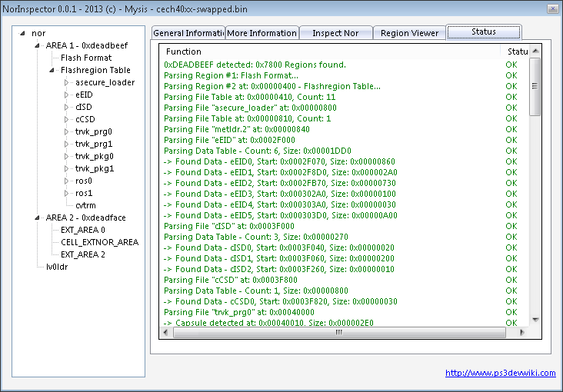Open the Inspect Nor tab
This screenshot has width=563, height=392.
[335, 33]
